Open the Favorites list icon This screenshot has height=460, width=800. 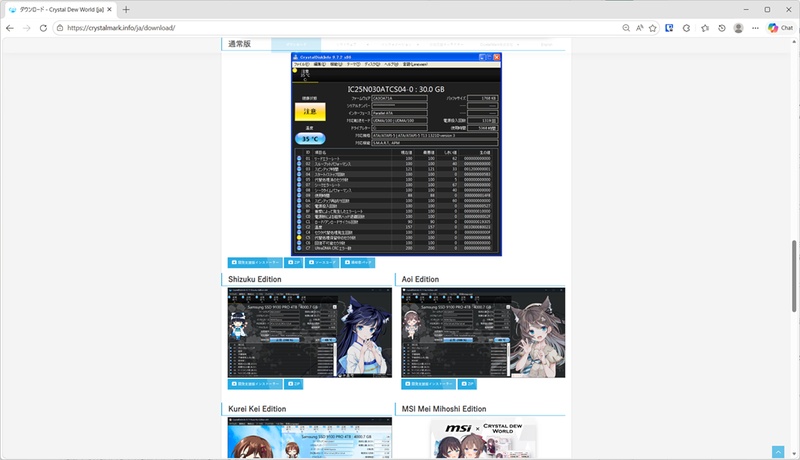(x=705, y=28)
